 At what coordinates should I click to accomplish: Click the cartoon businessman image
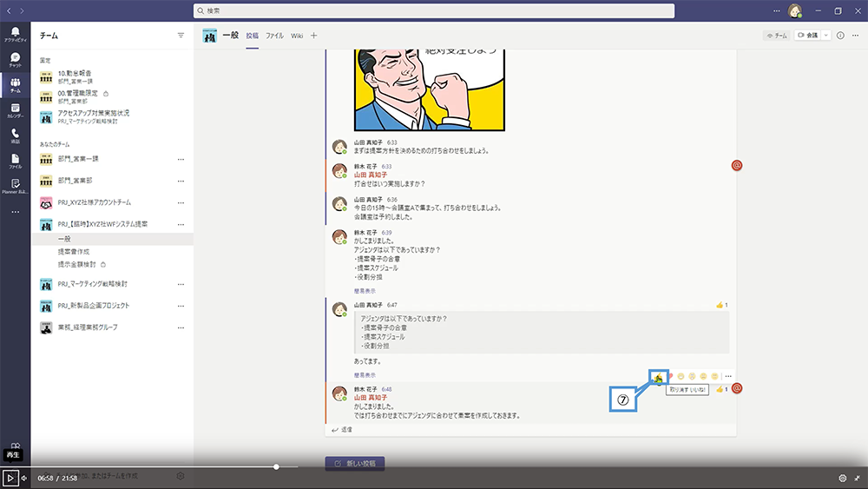[x=430, y=89]
